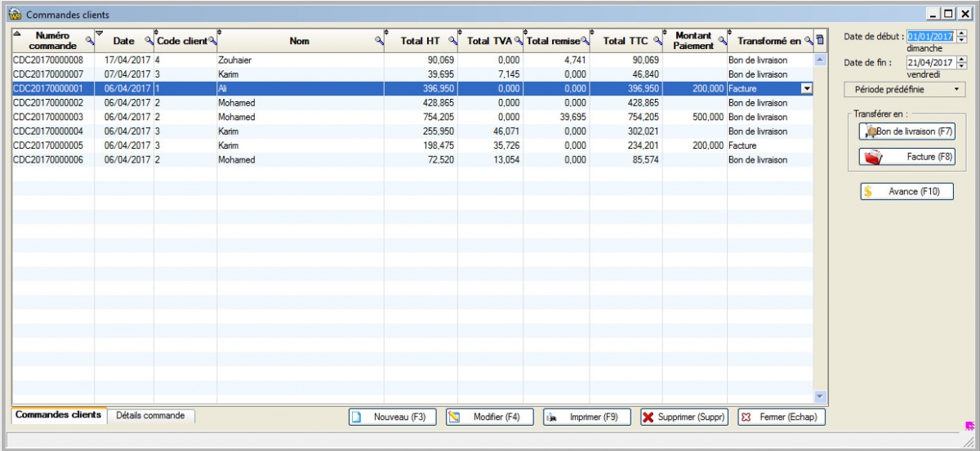Click the Avance (F10) button
Viewport: 980px width, 451px height.
pos(906,191)
